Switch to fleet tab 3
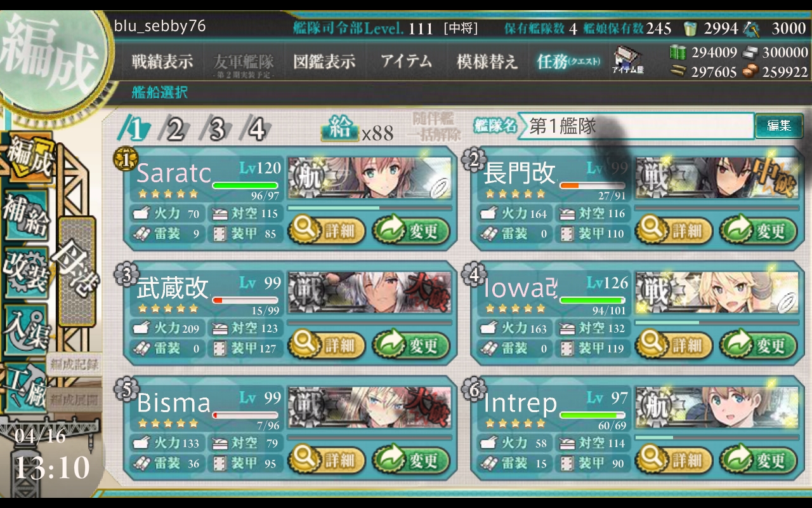 point(216,130)
